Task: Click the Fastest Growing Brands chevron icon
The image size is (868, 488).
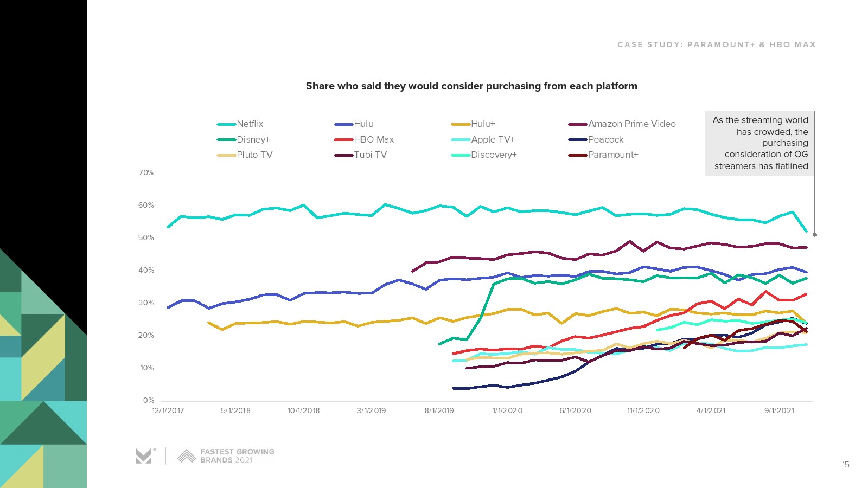Action: pyautogui.click(x=187, y=456)
